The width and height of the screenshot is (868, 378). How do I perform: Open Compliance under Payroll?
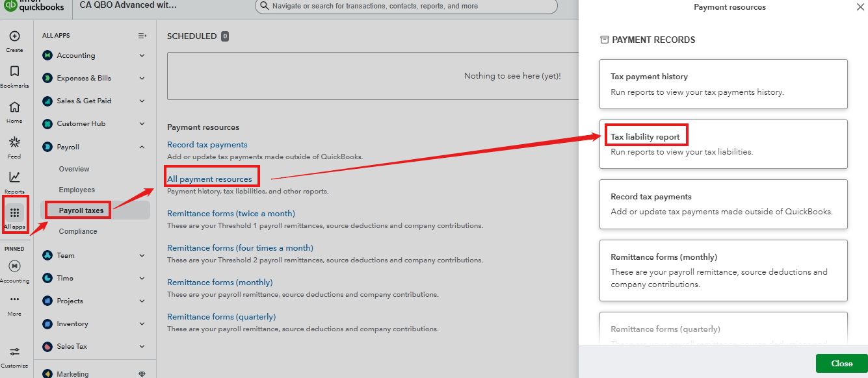point(78,231)
